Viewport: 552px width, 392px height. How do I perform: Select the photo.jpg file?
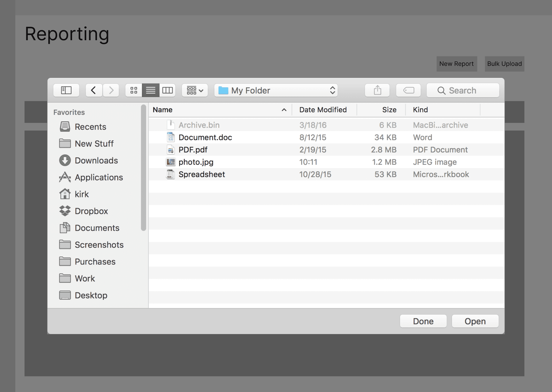tap(196, 162)
